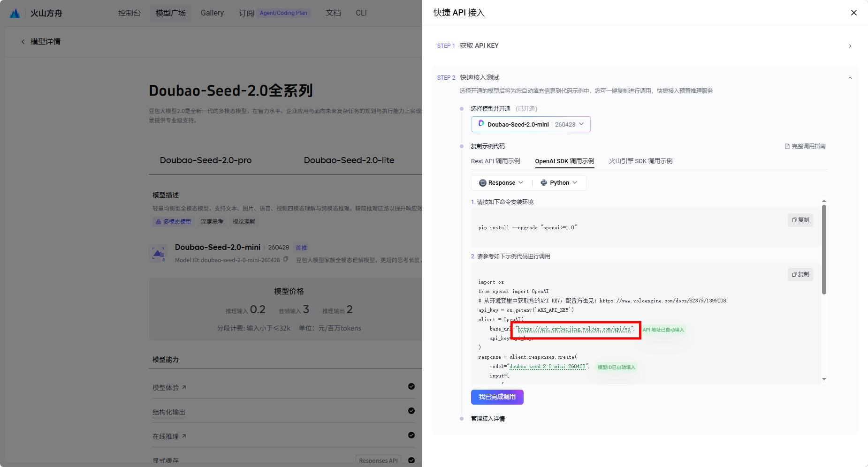Click the Doubao-Seed-2.0-mini model avatar icon

pos(158,253)
